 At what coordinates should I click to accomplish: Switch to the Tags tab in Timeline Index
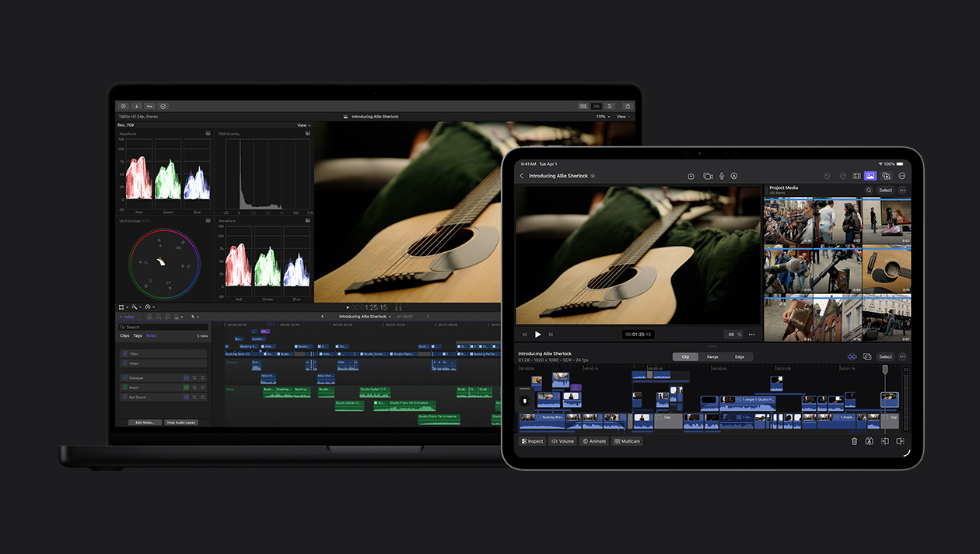coord(138,336)
